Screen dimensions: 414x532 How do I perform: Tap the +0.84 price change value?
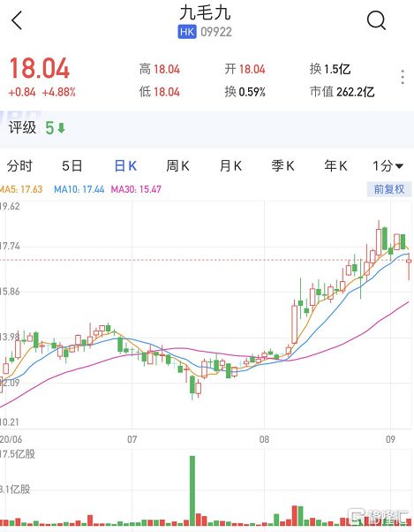coord(22,92)
